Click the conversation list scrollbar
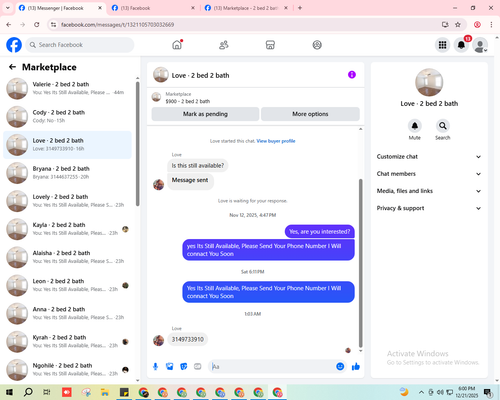The image size is (500, 400). [138, 144]
